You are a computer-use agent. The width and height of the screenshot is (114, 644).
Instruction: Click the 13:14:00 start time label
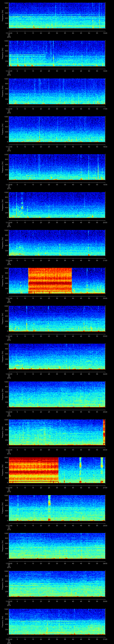(x=9, y=33)
